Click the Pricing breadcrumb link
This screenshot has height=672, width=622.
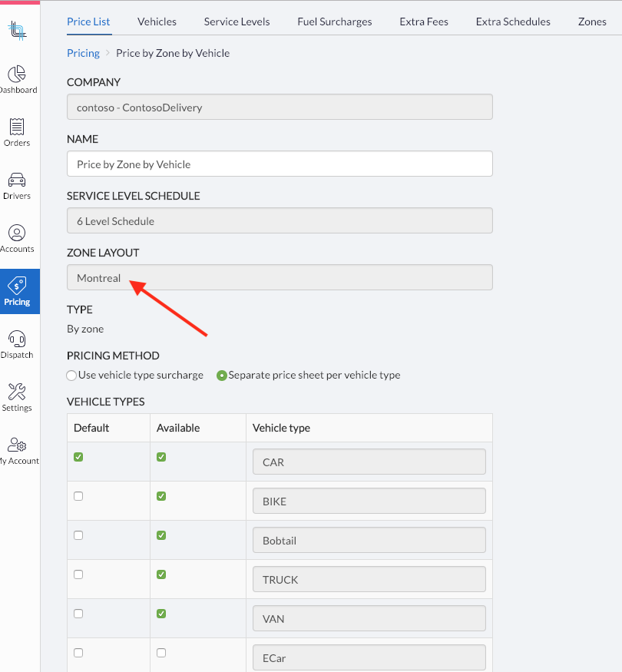click(x=83, y=53)
